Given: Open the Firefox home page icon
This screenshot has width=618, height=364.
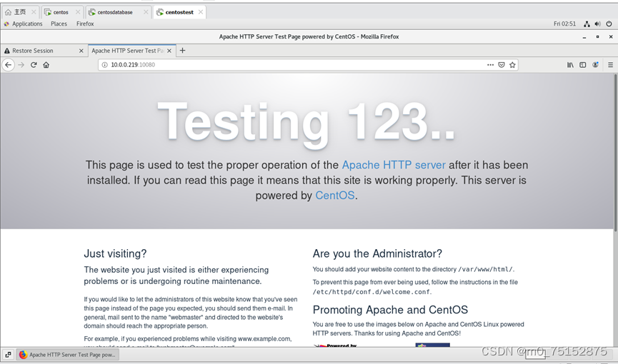Looking at the screenshot, I should pos(46,65).
